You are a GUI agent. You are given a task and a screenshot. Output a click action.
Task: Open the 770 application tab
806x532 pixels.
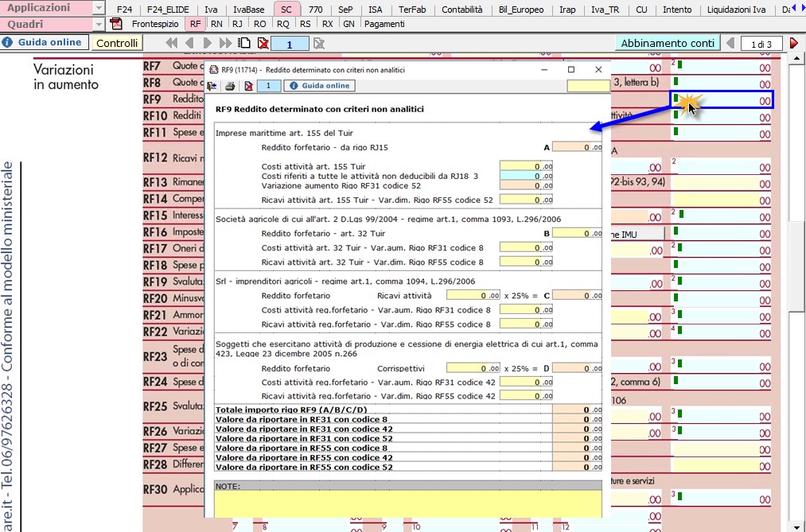(x=315, y=10)
